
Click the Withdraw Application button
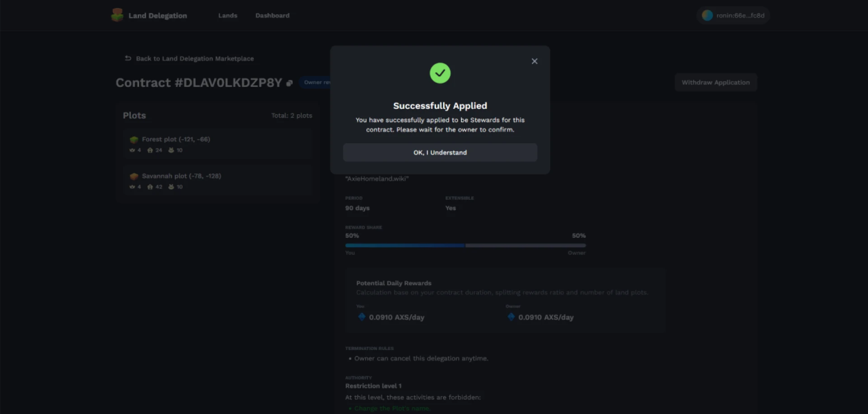click(715, 82)
